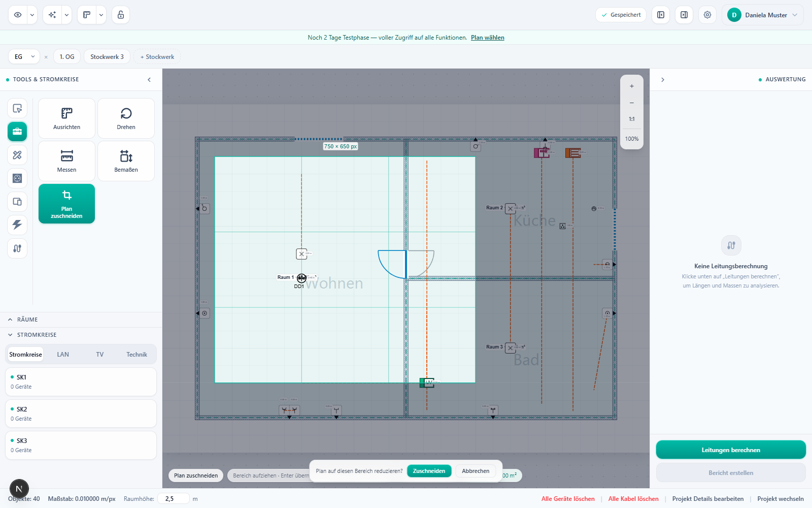Click the Raumhöhe input field
Image resolution: width=812 pixels, height=508 pixels.
173,499
